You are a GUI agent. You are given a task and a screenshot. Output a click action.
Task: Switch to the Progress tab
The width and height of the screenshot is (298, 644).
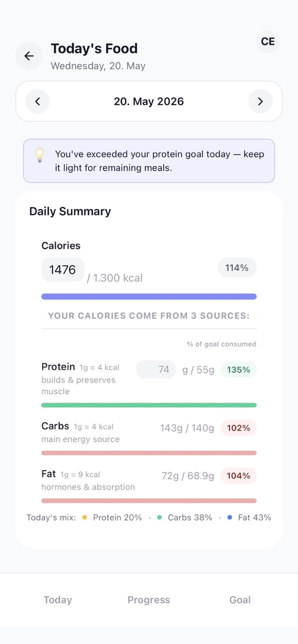(x=148, y=600)
